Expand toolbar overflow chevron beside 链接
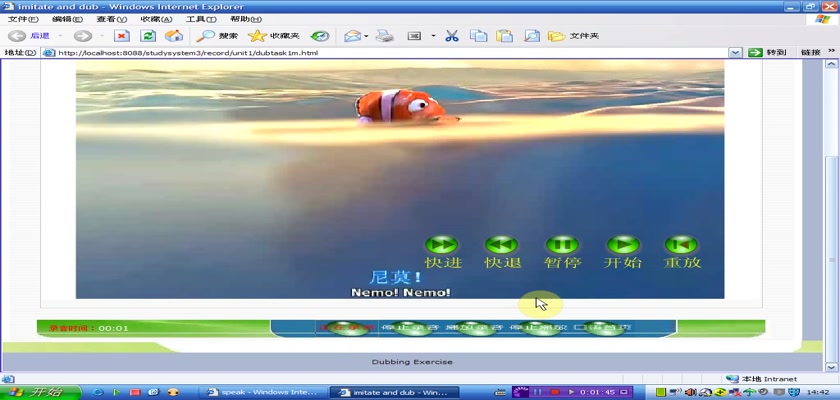840x400 pixels. (831, 51)
